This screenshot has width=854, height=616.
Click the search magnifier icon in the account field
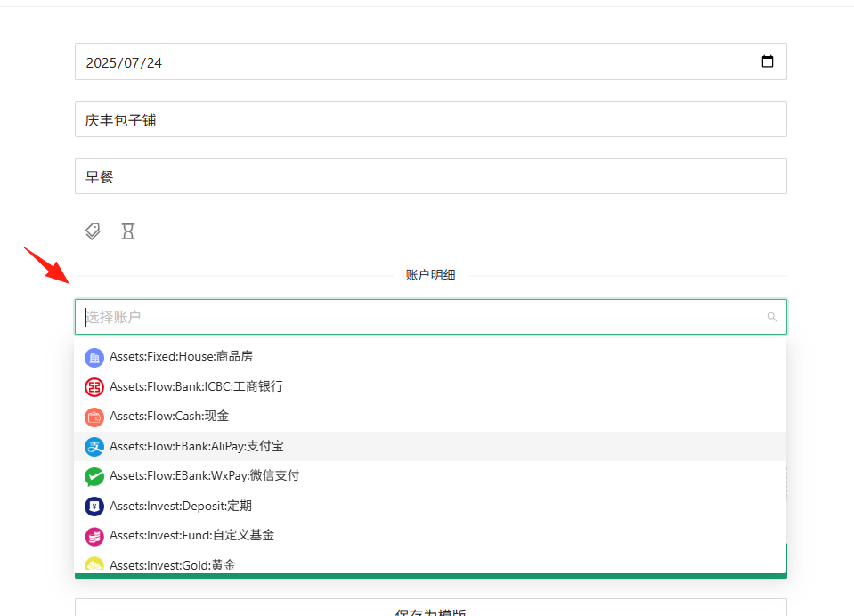pyautogui.click(x=771, y=317)
